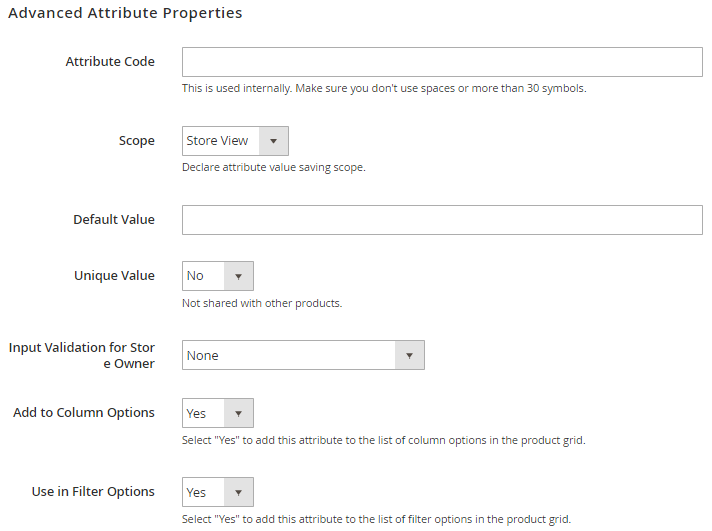The height and width of the screenshot is (531, 712).
Task: Click arrow icon on Add to Column Options
Action: coord(239,413)
